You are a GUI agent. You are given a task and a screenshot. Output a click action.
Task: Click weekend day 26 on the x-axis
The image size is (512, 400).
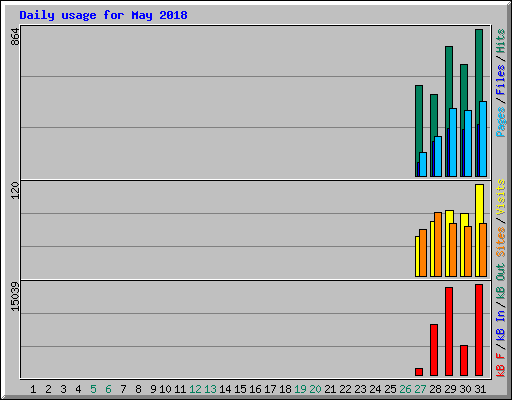click(405, 389)
